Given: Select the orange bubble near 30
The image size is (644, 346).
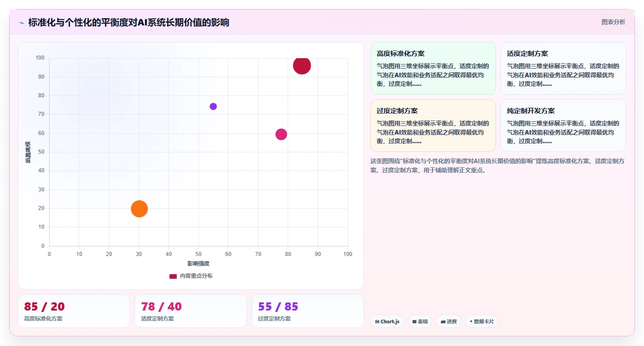Looking at the screenshot, I should coord(140,209).
